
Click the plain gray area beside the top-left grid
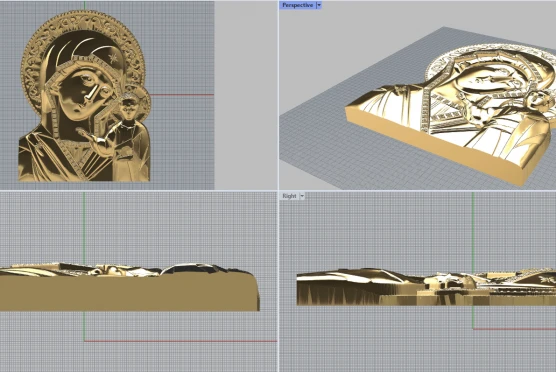click(x=246, y=95)
